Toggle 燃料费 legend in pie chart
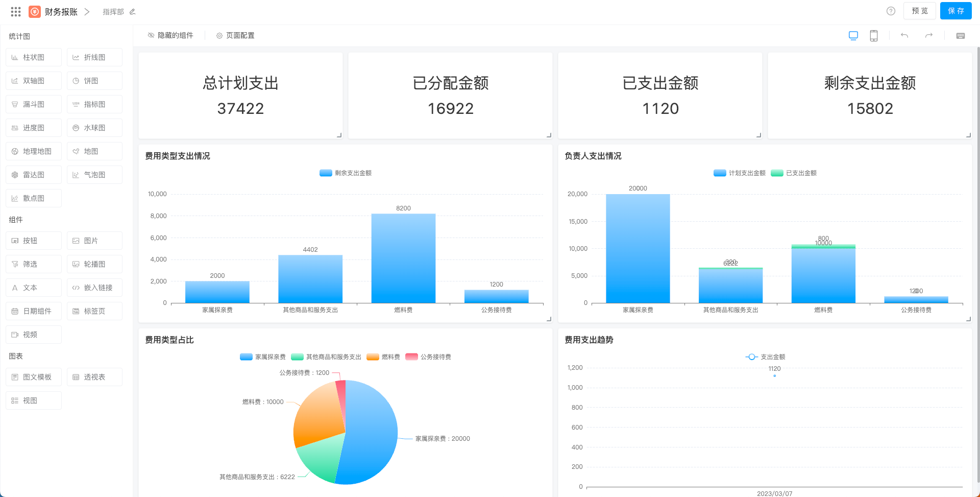Image resolution: width=980 pixels, height=497 pixels. (383, 357)
